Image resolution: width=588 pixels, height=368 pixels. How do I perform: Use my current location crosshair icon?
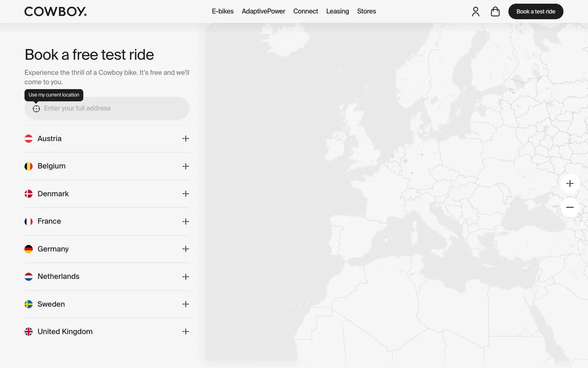point(36,109)
